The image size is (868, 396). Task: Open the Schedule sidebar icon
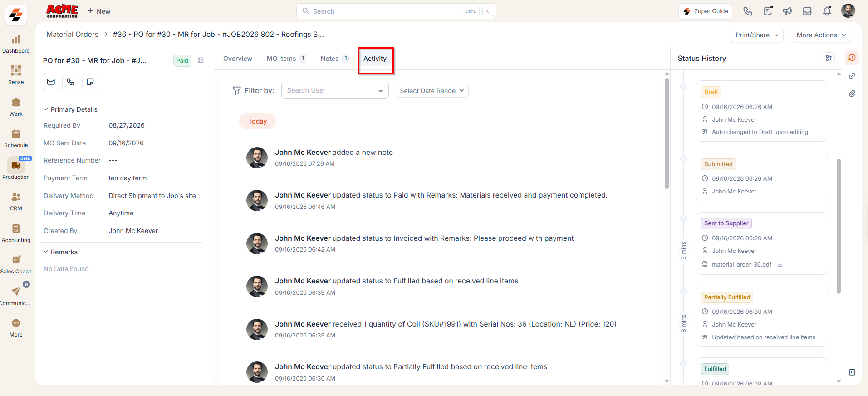click(16, 139)
